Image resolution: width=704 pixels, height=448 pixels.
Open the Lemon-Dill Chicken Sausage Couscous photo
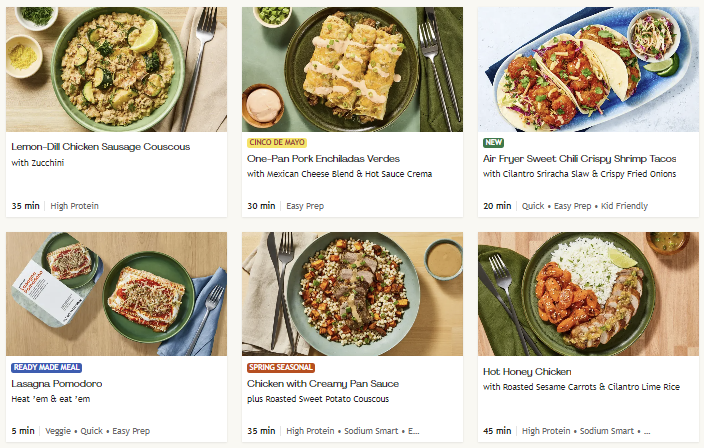point(116,70)
